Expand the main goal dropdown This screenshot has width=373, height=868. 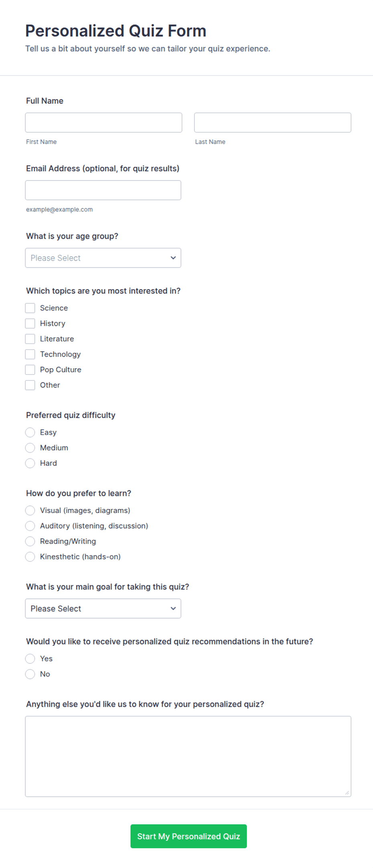pos(103,608)
